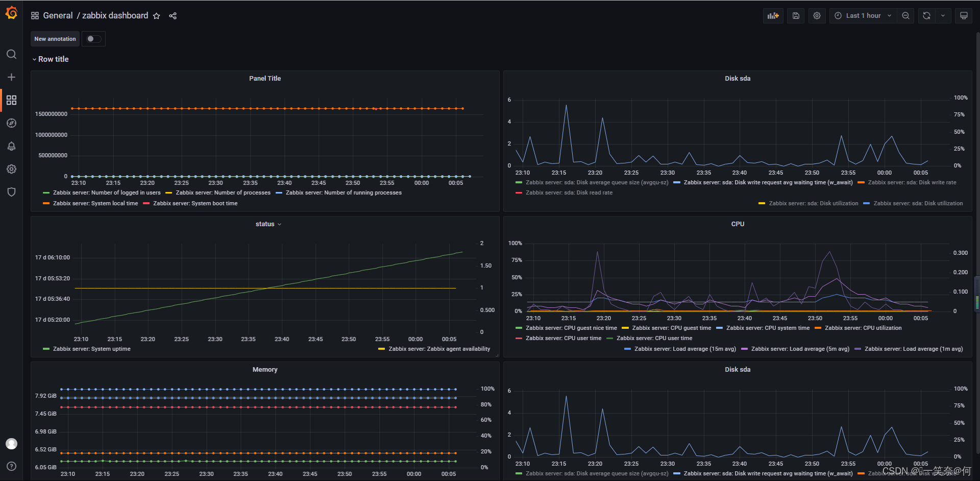
Task: Open the Server Admin shield icon
Action: [11, 192]
